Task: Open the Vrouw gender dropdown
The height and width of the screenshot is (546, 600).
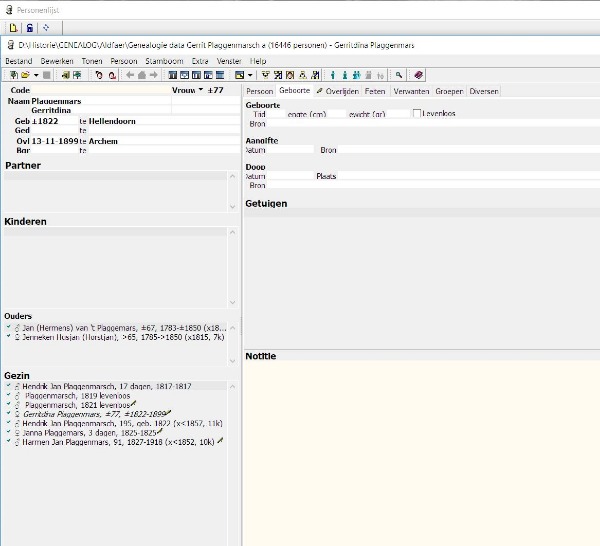Action: point(200,90)
